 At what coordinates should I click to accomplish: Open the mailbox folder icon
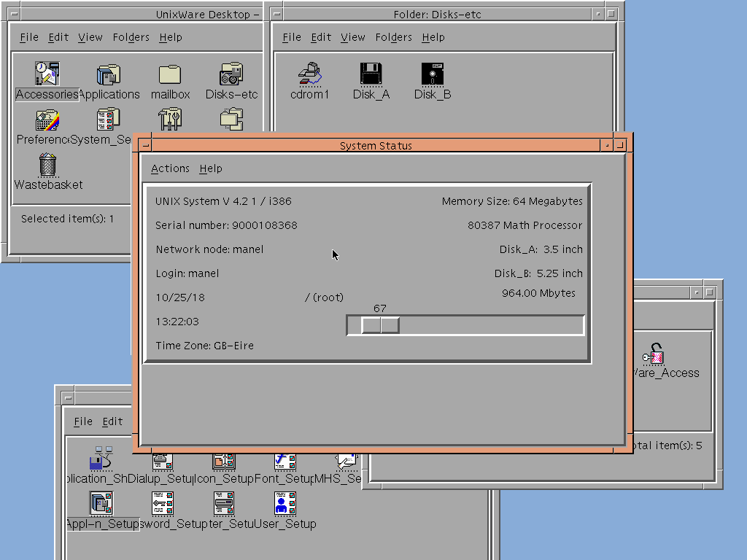pos(170,75)
